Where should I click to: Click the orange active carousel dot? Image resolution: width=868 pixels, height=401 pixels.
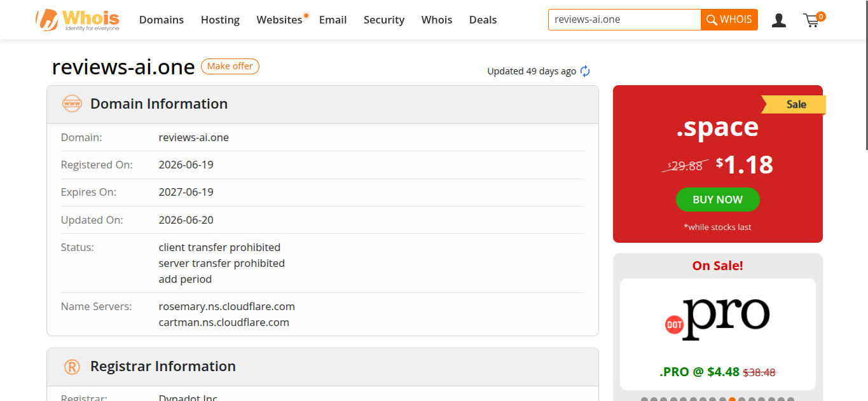[732, 400]
